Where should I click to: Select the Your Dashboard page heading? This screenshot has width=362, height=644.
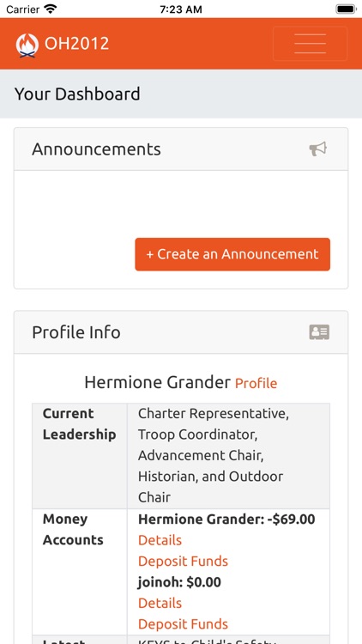[x=77, y=94]
